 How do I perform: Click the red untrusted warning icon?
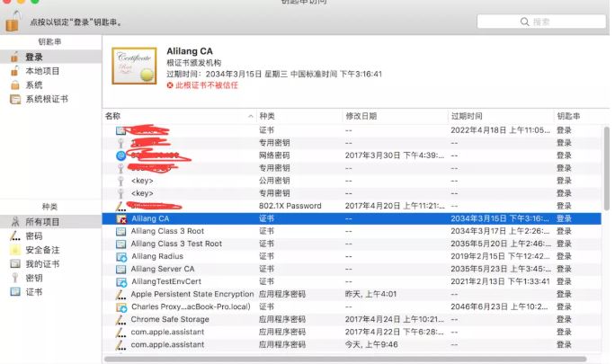coord(170,85)
